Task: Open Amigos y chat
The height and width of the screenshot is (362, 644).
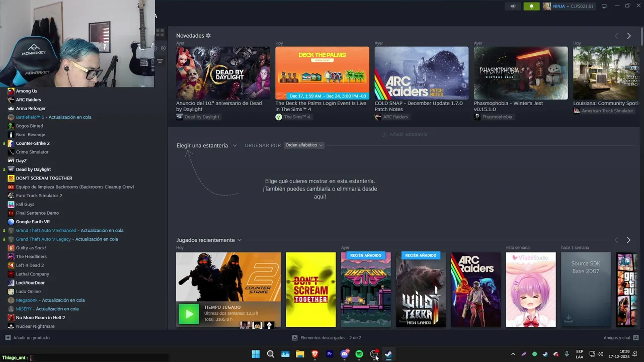Action: (621, 338)
